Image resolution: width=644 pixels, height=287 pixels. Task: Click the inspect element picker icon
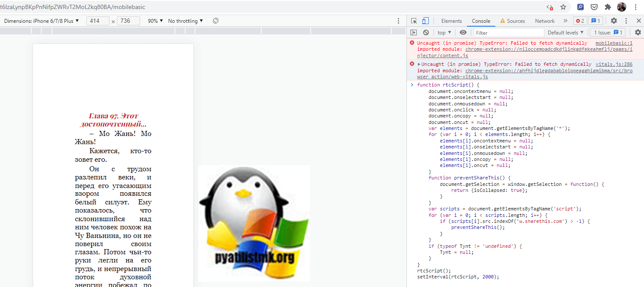pos(414,21)
